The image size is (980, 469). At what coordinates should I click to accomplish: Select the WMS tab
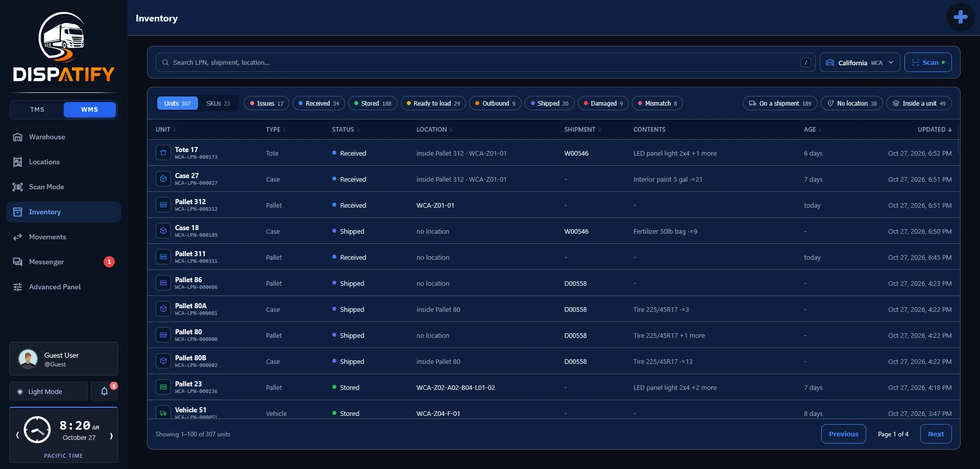click(x=89, y=109)
